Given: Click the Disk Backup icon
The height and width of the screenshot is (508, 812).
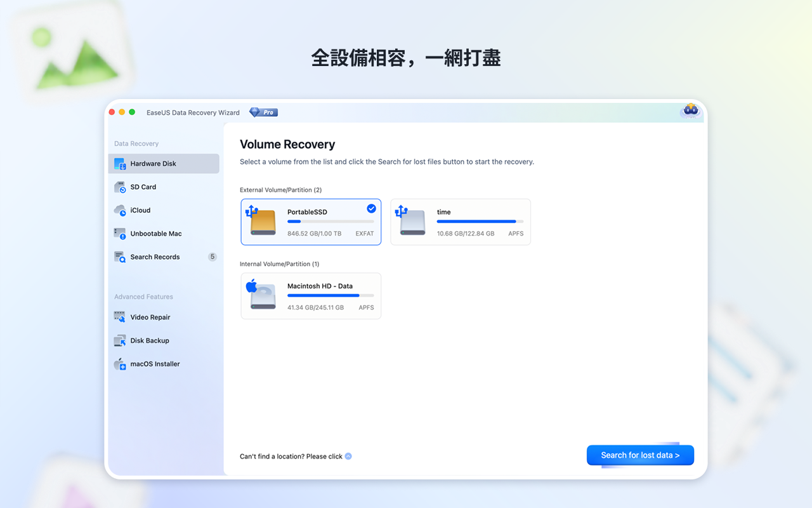Looking at the screenshot, I should (120, 340).
